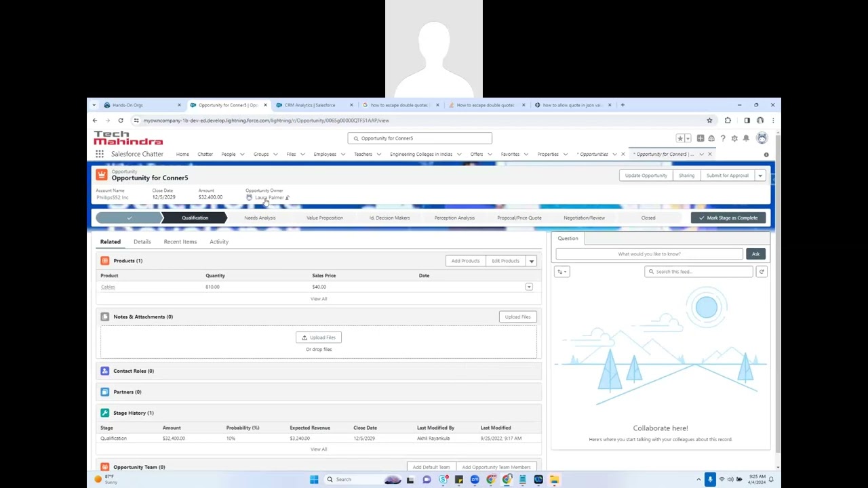Open the feed sort options dropdown

pos(561,272)
